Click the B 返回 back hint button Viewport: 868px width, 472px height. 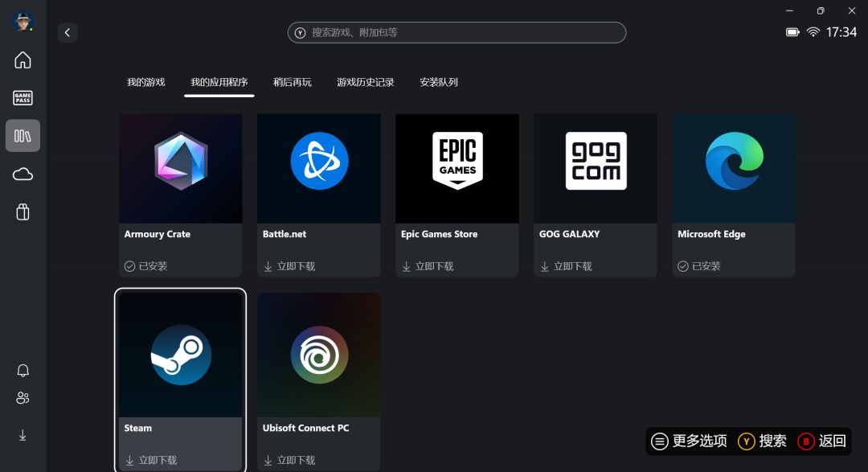(822, 441)
